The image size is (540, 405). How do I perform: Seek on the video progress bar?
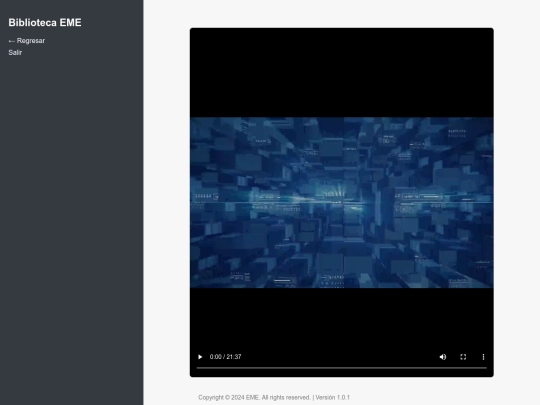[x=342, y=368]
